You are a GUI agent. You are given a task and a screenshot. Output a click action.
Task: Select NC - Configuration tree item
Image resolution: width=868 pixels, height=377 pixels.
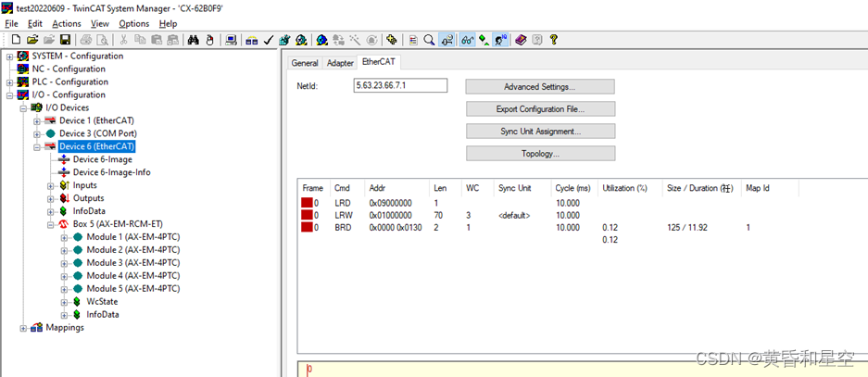click(x=69, y=69)
